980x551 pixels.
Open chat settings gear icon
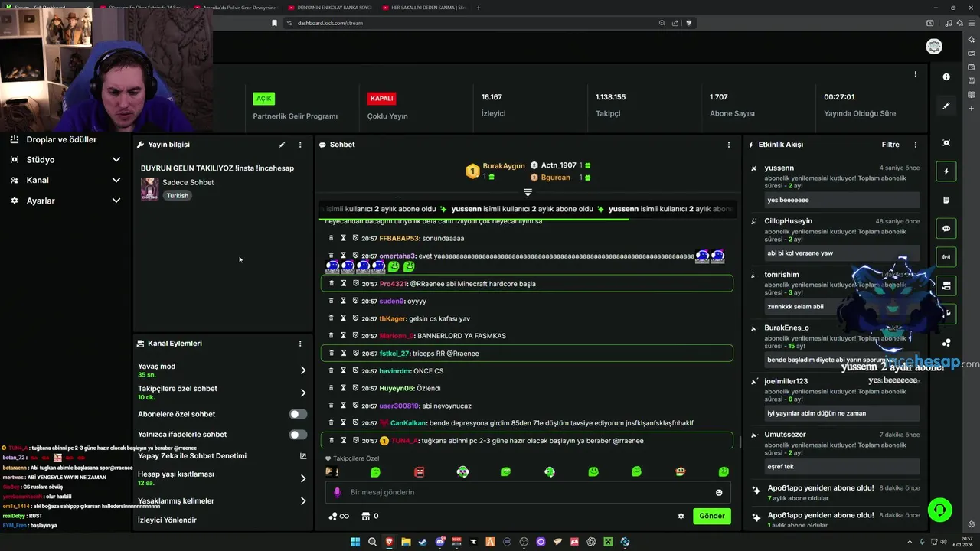[x=681, y=516]
